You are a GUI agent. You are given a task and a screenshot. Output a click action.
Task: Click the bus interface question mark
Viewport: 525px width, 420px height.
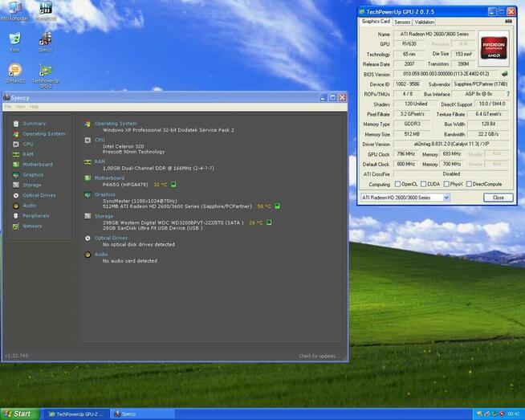coord(508,94)
